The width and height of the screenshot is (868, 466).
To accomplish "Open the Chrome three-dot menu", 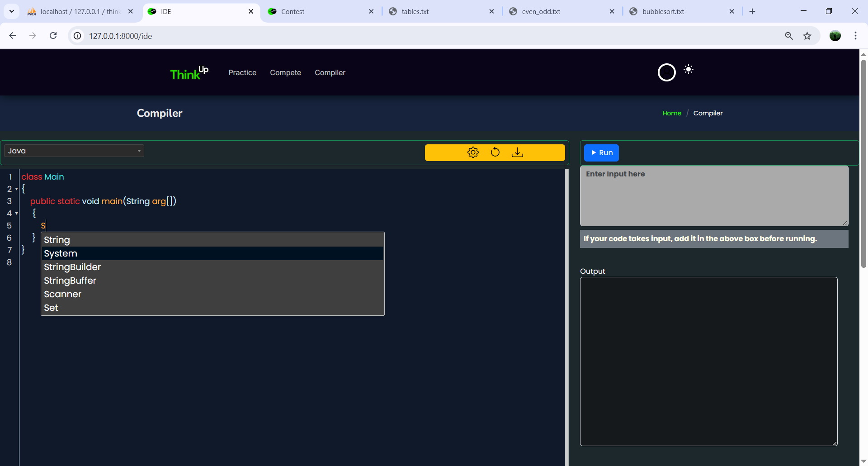I will tap(855, 36).
